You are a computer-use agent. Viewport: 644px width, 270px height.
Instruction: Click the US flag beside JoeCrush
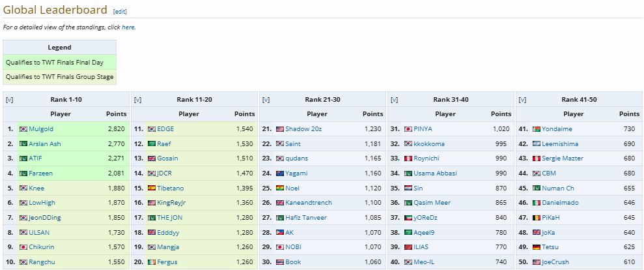tap(537, 262)
